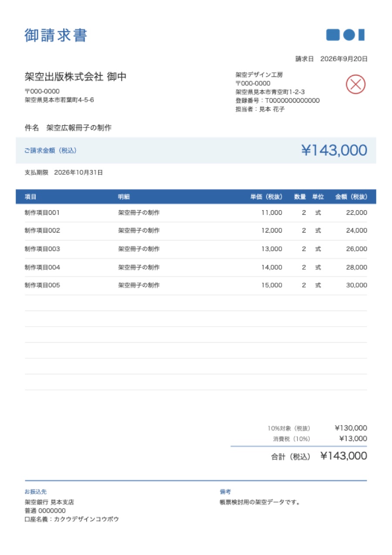Select the 制作項目005 row item name
392x555 pixels.
pos(42,286)
